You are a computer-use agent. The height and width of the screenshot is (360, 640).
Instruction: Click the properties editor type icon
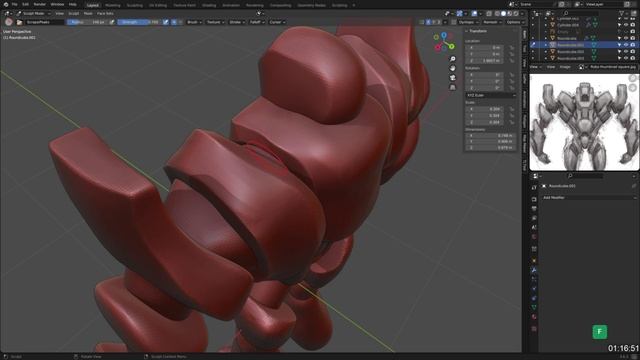536,176
